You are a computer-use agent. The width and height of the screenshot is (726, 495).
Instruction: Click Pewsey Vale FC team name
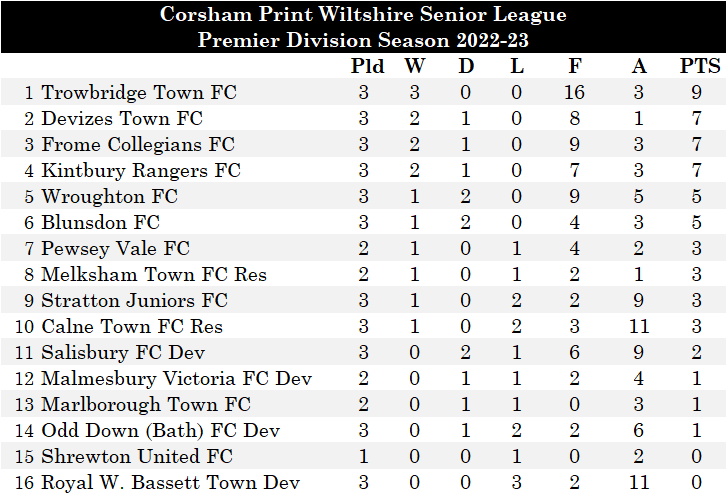pyautogui.click(x=115, y=248)
